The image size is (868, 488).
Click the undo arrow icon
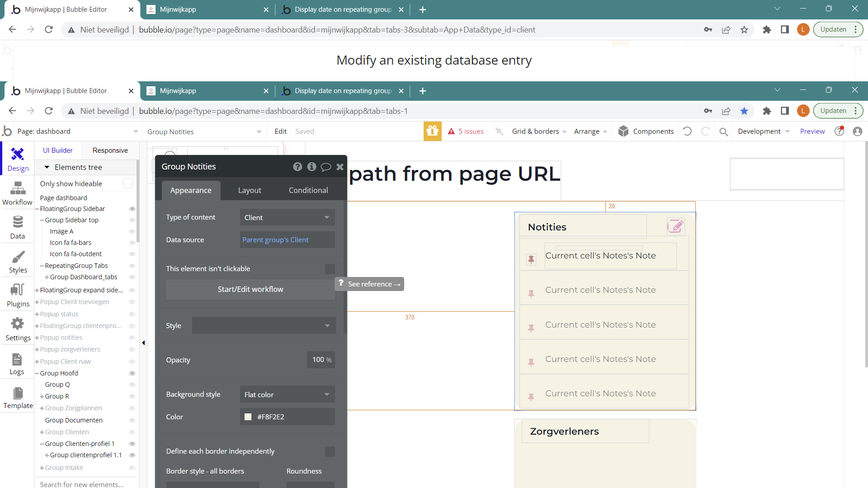pos(687,131)
